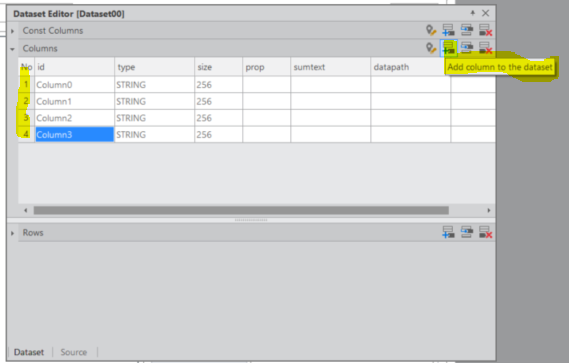Click the pin icon in Dataset Editor title bar
This screenshot has height=363, width=569.
click(472, 13)
